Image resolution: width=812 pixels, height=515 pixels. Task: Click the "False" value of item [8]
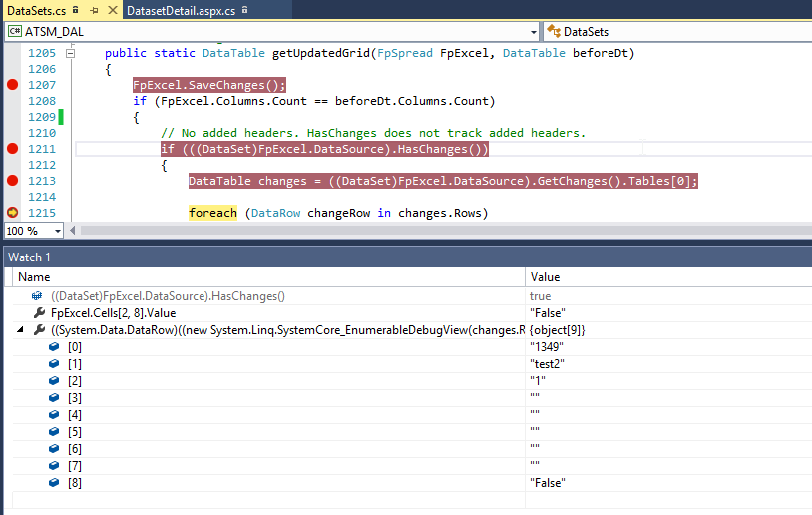point(548,483)
